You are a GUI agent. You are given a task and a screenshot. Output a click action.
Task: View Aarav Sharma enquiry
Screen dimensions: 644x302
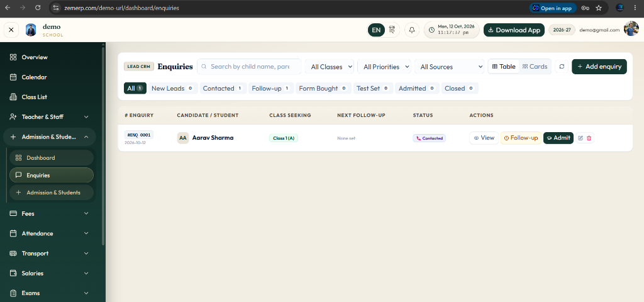484,138
